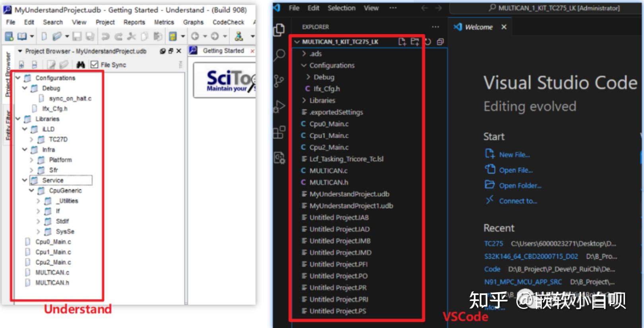The height and width of the screenshot is (328, 644).
Task: Close the VSCode Welcome tab
Action: point(504,27)
